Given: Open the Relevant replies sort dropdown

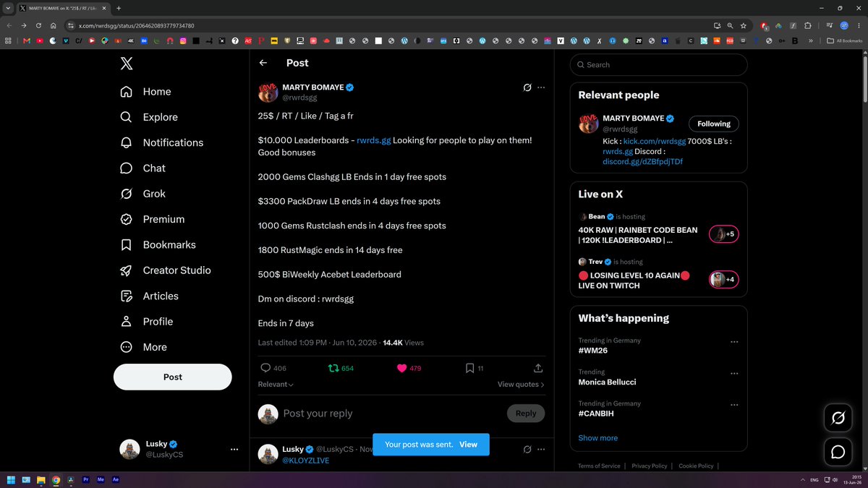Looking at the screenshot, I should (x=276, y=385).
